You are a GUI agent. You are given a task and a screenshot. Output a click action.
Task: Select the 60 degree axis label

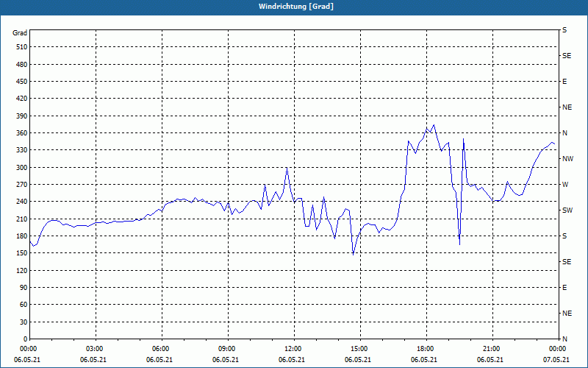24,304
